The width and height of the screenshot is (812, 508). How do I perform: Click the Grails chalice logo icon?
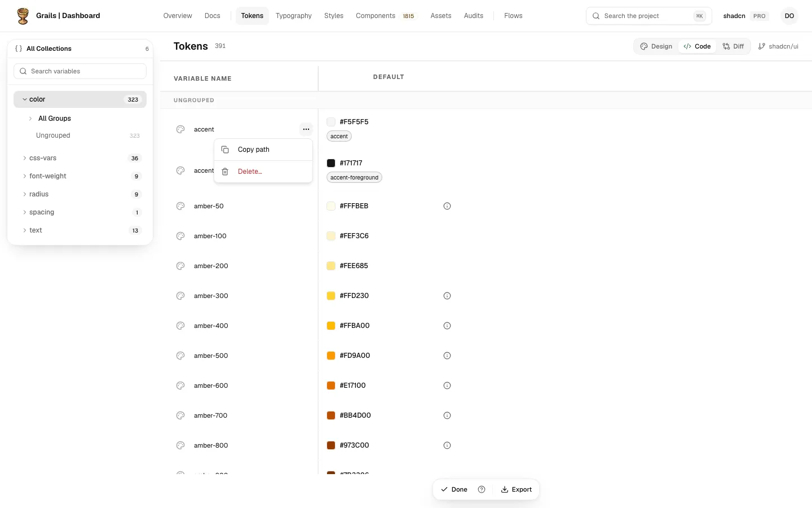point(23,16)
